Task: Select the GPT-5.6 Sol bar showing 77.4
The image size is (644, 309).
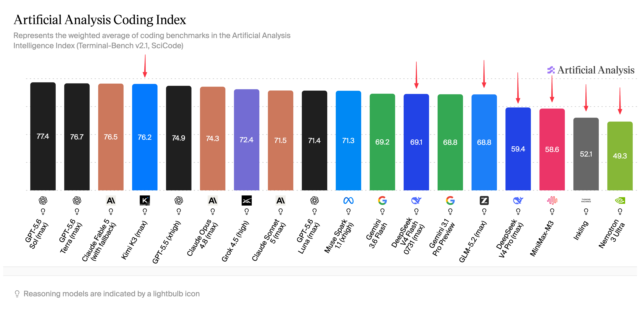Action: 43,136
